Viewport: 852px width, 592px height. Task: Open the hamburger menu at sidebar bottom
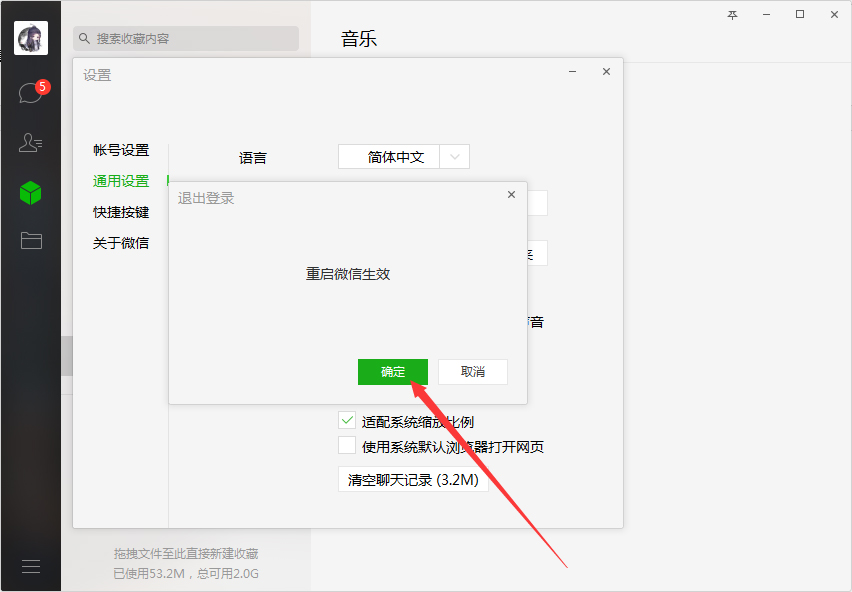(30, 565)
